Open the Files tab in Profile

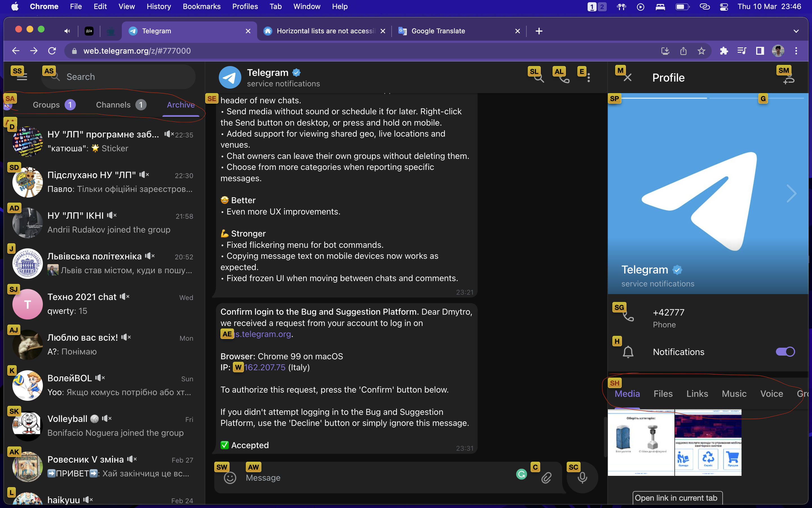[x=663, y=393]
